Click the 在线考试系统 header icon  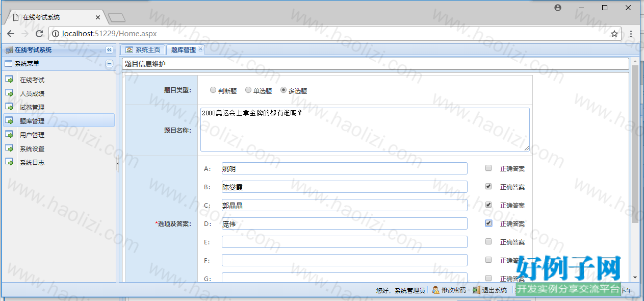[x=8, y=50]
